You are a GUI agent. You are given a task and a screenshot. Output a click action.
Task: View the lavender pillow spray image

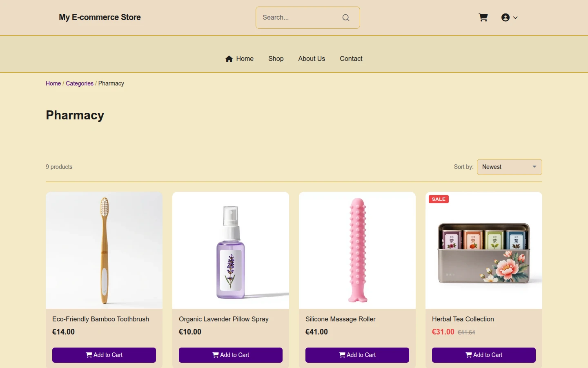click(231, 250)
